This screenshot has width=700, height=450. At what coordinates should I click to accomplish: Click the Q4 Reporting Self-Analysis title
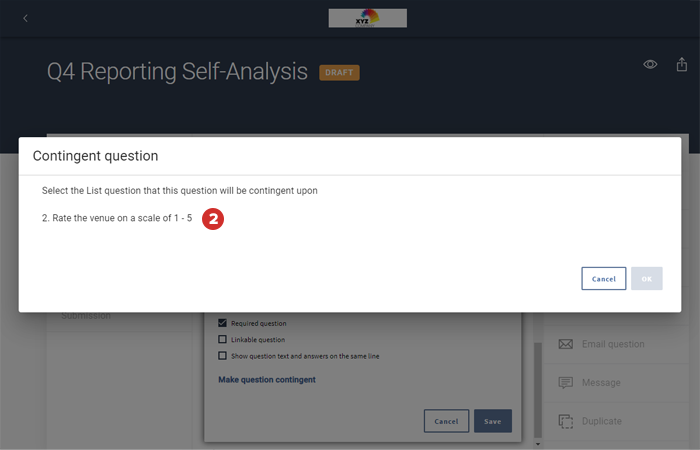[177, 72]
